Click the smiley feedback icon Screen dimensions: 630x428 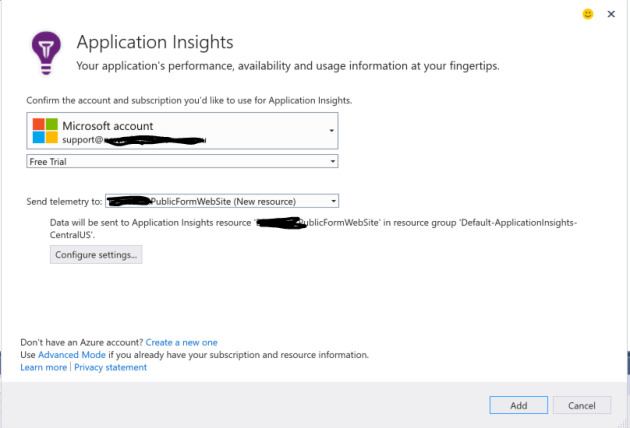point(588,14)
